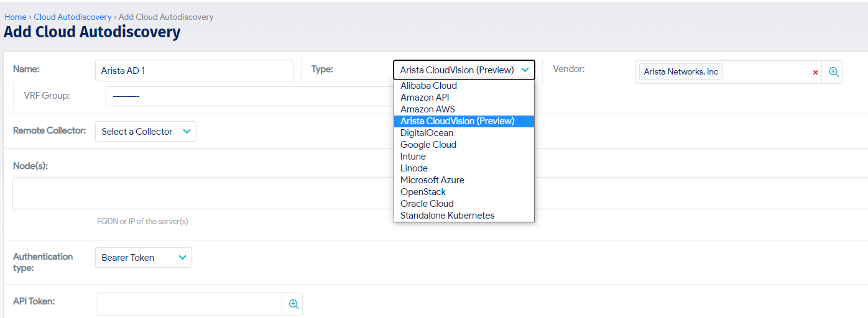
Task: Choose OpenStack from the type list
Action: [x=464, y=192]
